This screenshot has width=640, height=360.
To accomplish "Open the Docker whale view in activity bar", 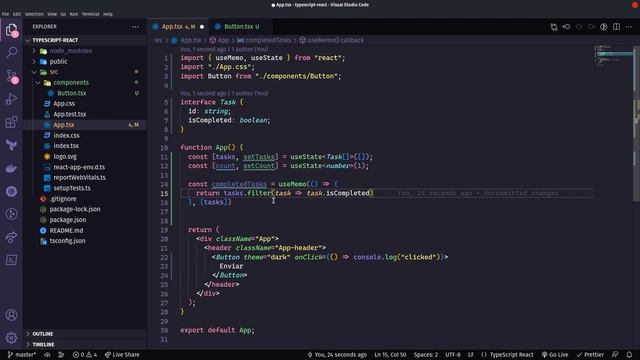I will coord(11,168).
